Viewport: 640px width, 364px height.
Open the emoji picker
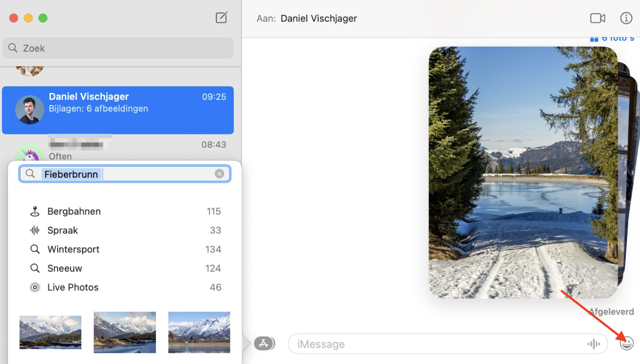click(x=626, y=343)
